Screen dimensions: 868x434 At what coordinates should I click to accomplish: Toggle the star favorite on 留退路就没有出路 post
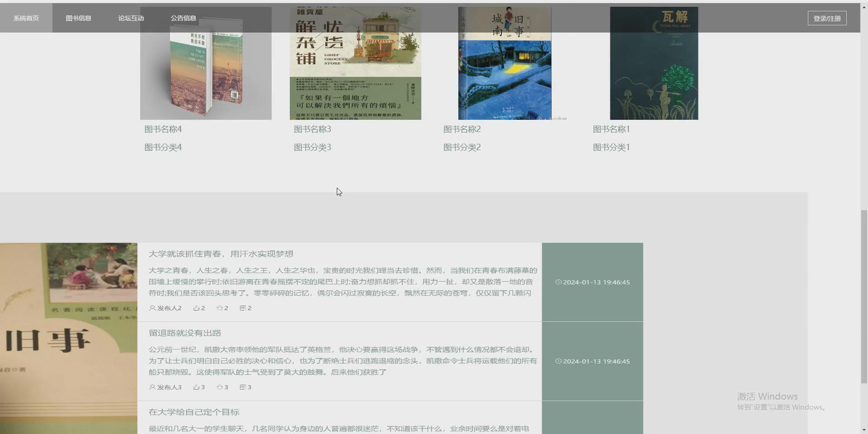pos(219,387)
